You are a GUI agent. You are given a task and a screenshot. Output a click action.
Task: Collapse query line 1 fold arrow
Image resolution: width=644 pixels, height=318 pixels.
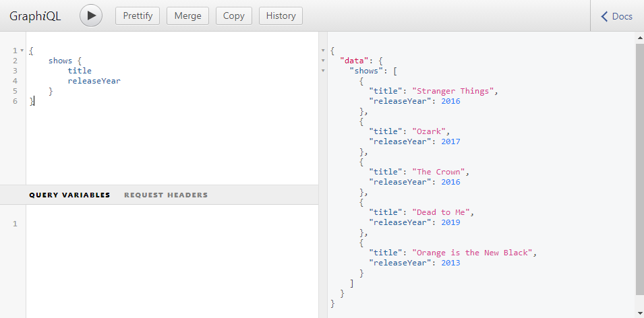pyautogui.click(x=22, y=51)
